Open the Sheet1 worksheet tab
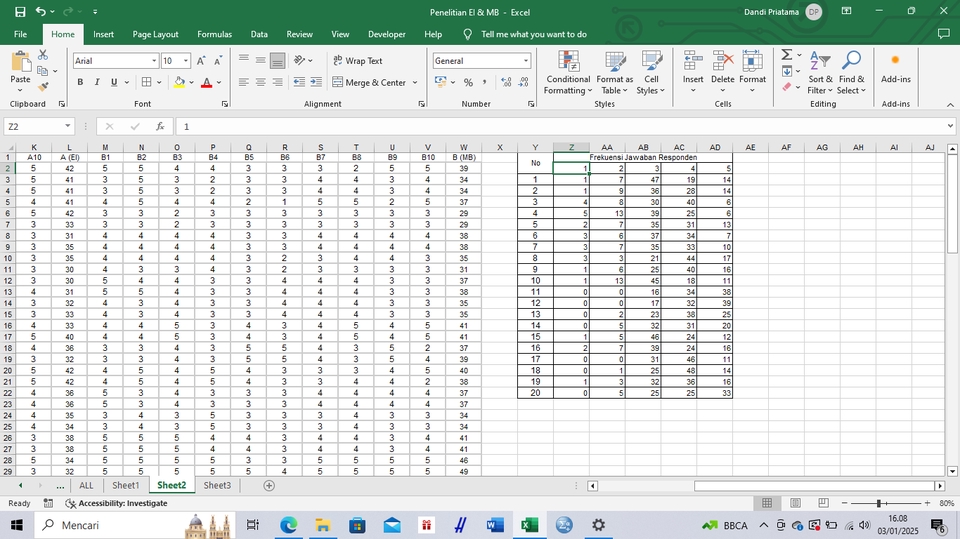 (126, 485)
